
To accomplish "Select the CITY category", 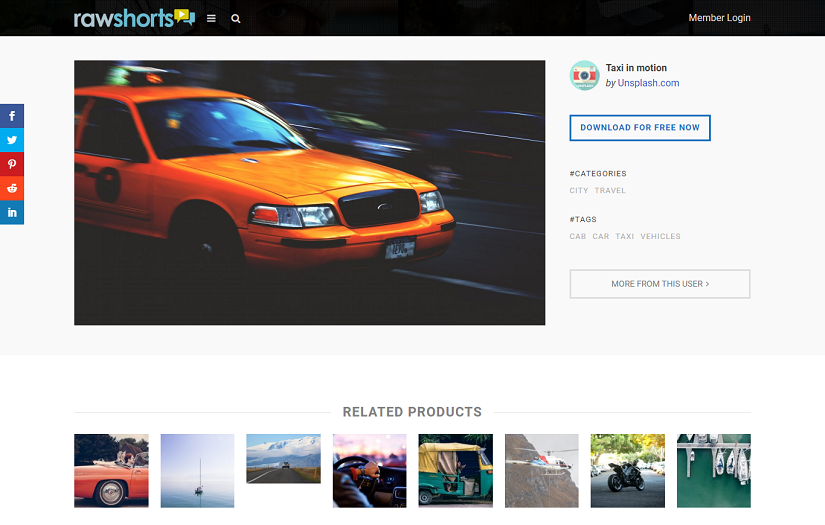I will tap(579, 190).
